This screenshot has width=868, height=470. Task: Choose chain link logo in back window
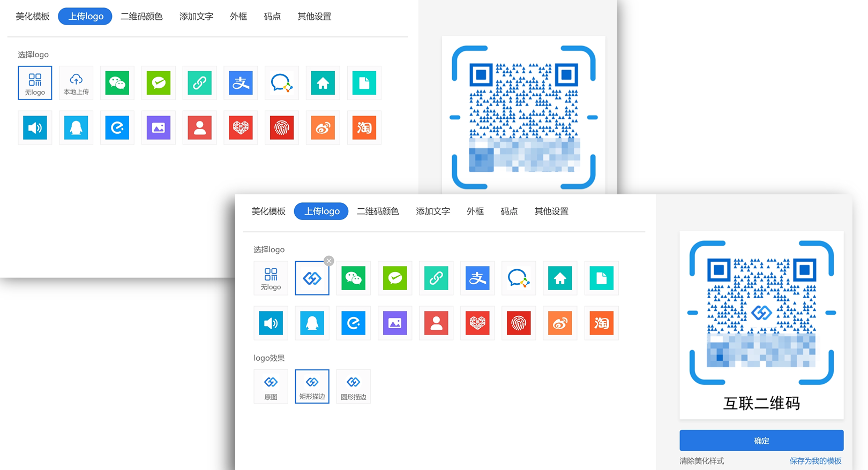point(200,83)
